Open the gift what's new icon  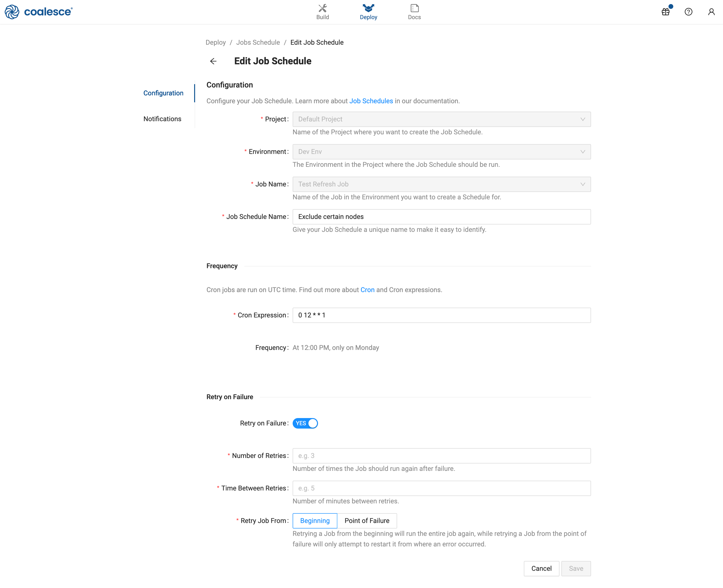click(666, 12)
